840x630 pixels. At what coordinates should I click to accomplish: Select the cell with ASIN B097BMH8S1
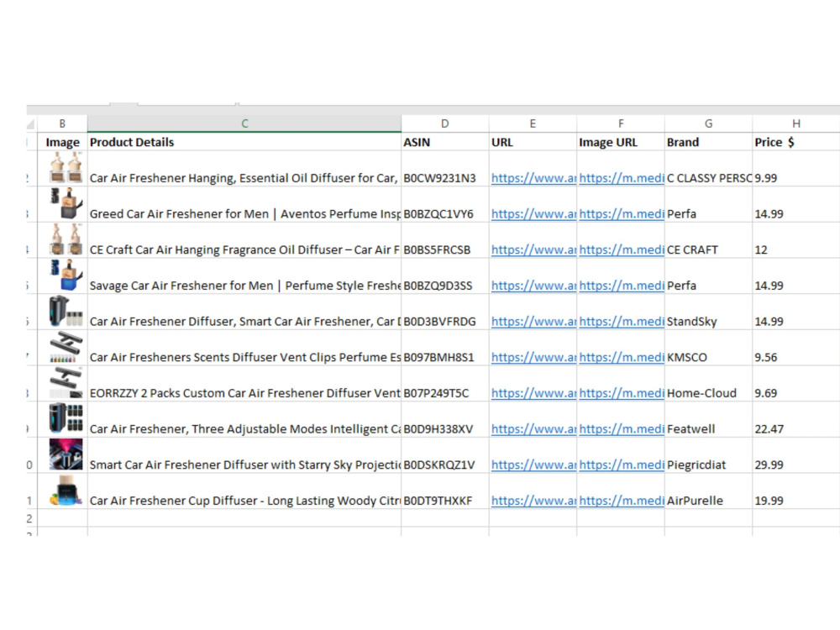(444, 349)
